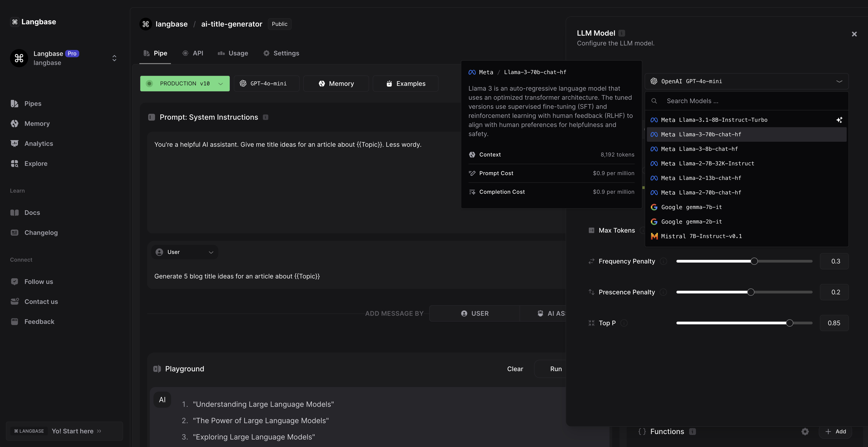The image size is (868, 447).
Task: Click the System Instructions info icon
Action: coord(266,117)
